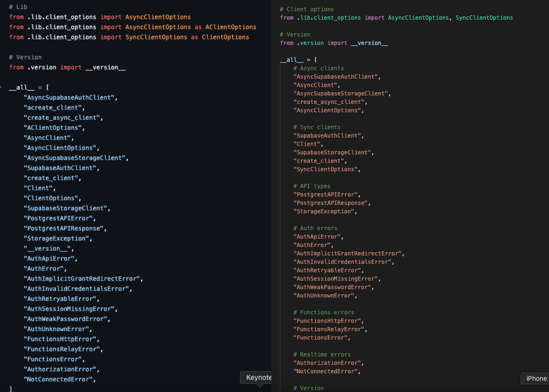Image resolution: width=549 pixels, height=392 pixels.
Task: Click "PostgrestAPIResponse" in the left code pane
Action: (65, 228)
